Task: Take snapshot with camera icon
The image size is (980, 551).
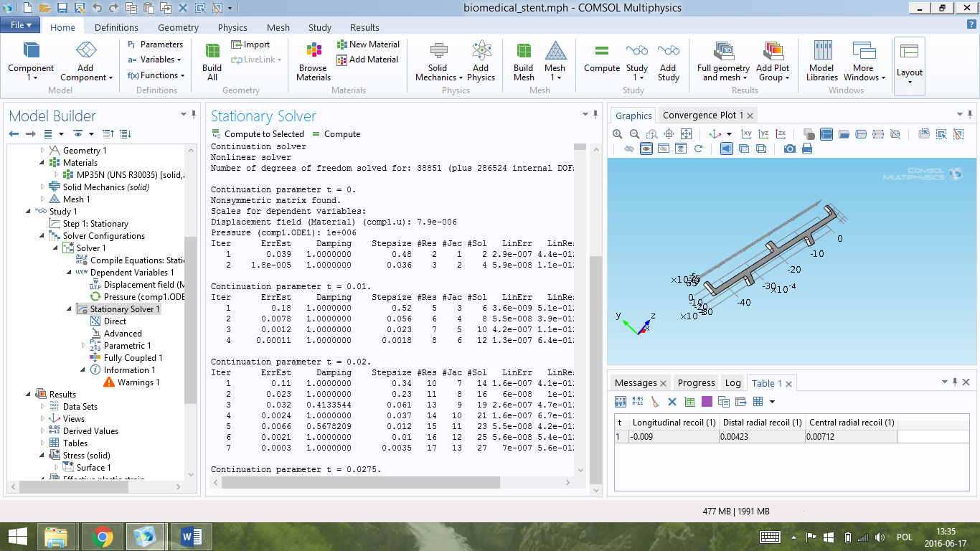Action: tap(790, 149)
